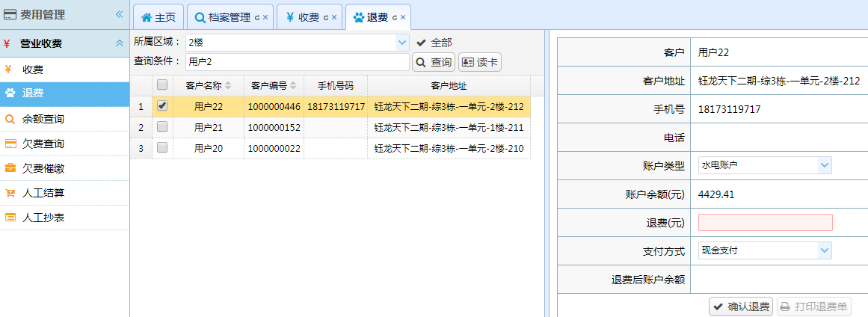868x317 pixels.
Task: Open the 所属区域 dropdown
Action: click(x=402, y=43)
